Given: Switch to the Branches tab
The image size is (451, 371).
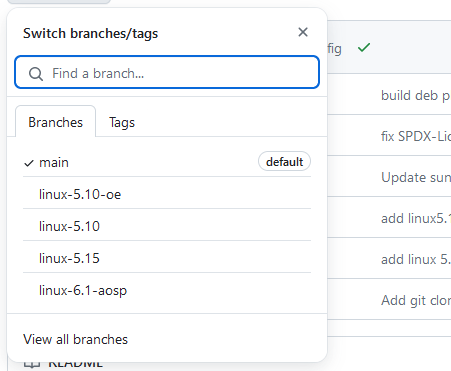Looking at the screenshot, I should 56,122.
